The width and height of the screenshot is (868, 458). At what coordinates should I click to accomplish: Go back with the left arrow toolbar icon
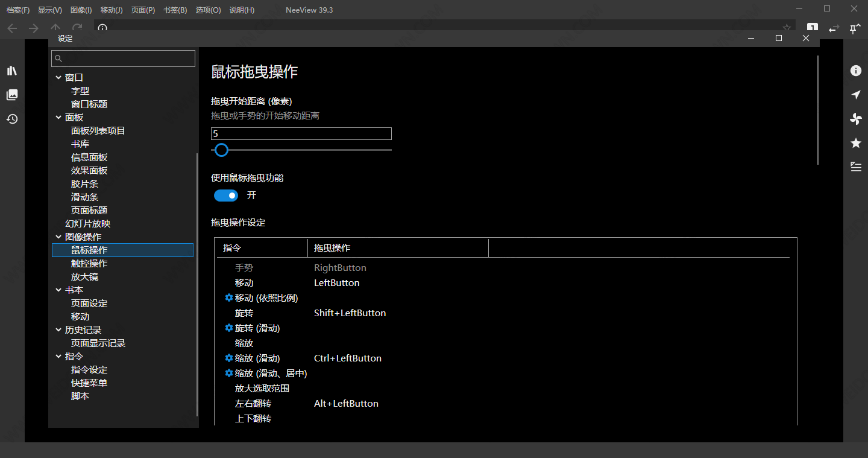tap(12, 28)
